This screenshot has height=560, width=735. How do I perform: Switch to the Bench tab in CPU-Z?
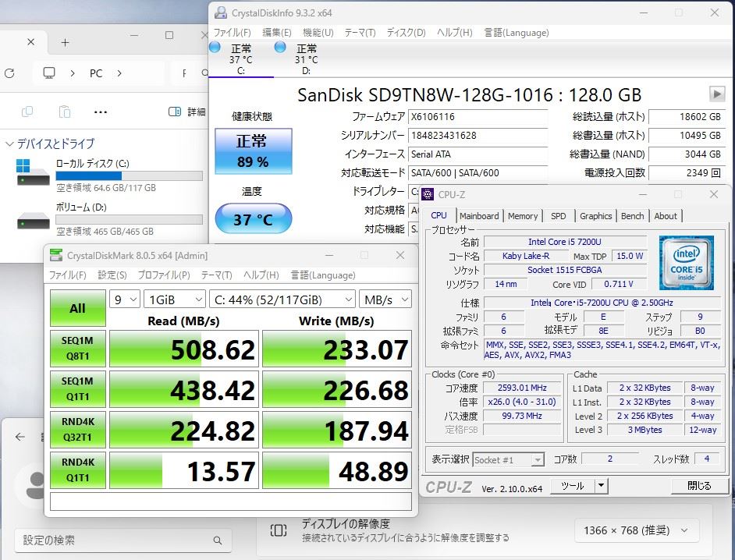point(632,216)
